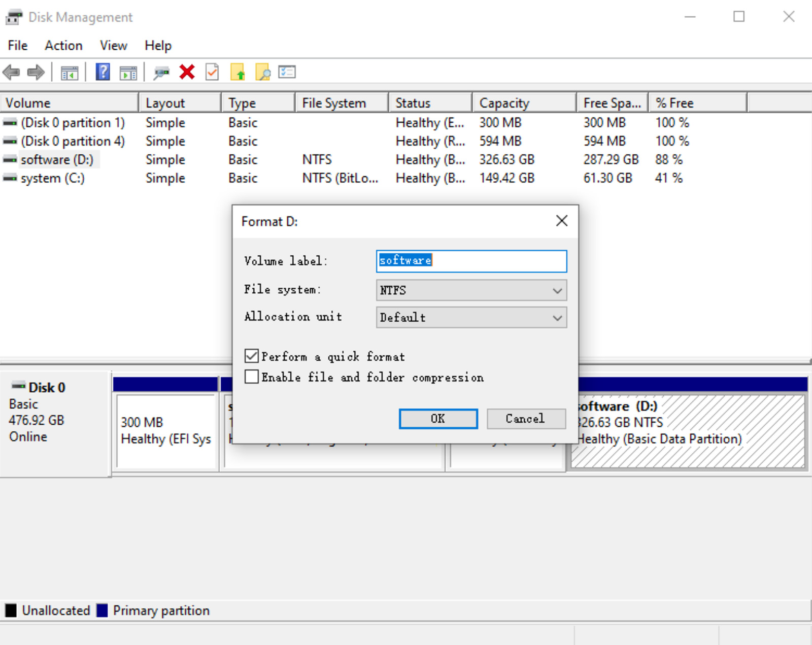Click drive icon beside software (D:)
Viewport: 812px width, 645px height.
pyautogui.click(x=10, y=160)
